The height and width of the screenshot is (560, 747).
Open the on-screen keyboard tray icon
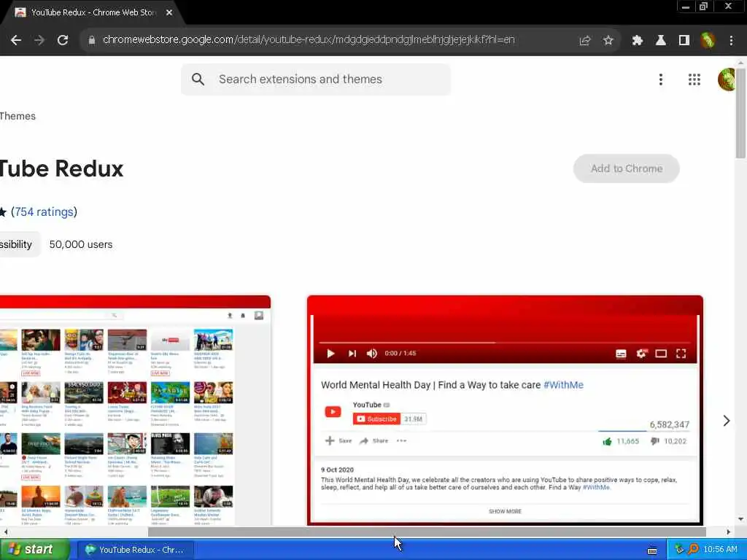coord(652,551)
